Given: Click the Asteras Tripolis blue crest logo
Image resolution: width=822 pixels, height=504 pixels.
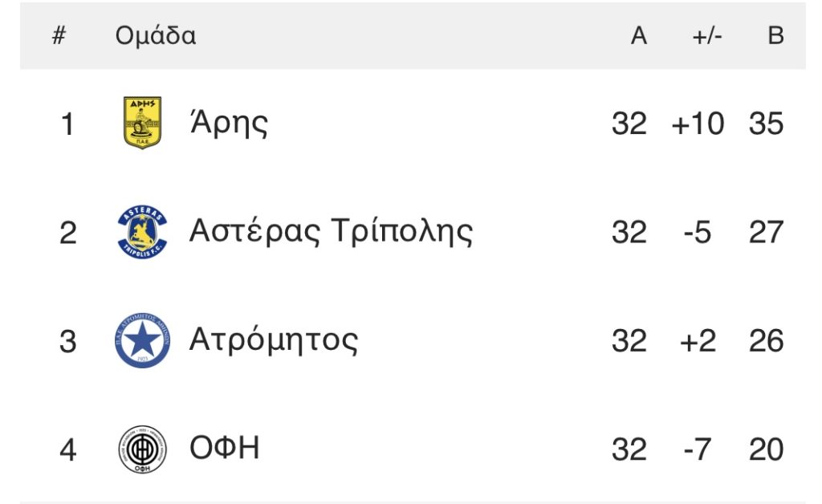Looking at the screenshot, I should (x=142, y=232).
